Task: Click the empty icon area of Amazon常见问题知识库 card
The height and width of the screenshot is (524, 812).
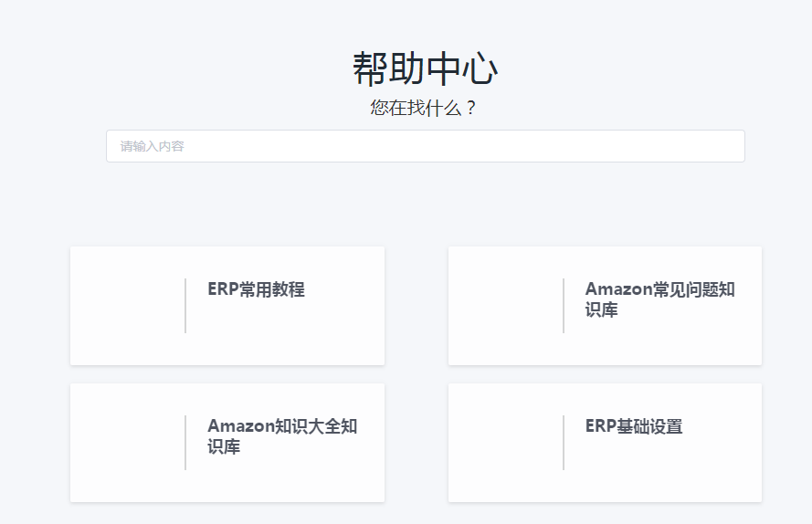Action: [506, 306]
